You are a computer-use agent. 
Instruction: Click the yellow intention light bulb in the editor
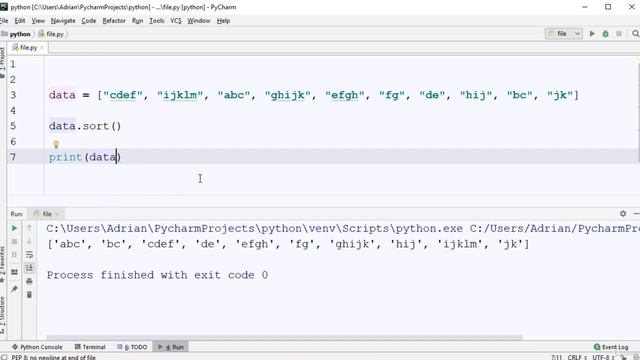click(x=56, y=144)
